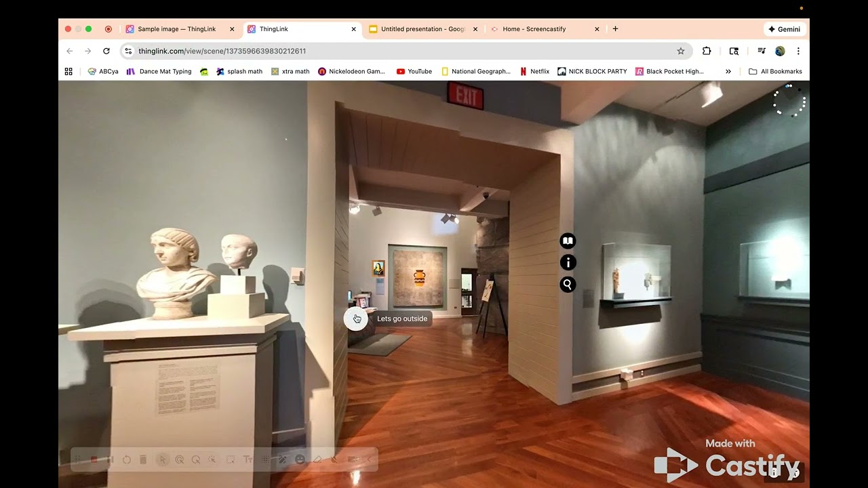Open the National Geographic bookmark
Screen dimensions: 868x488
pyautogui.click(x=476, y=71)
